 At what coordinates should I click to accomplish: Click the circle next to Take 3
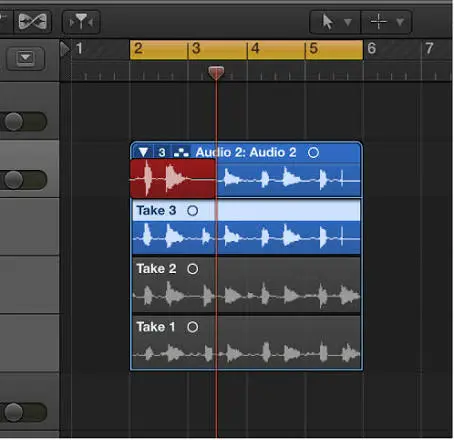[x=192, y=210]
